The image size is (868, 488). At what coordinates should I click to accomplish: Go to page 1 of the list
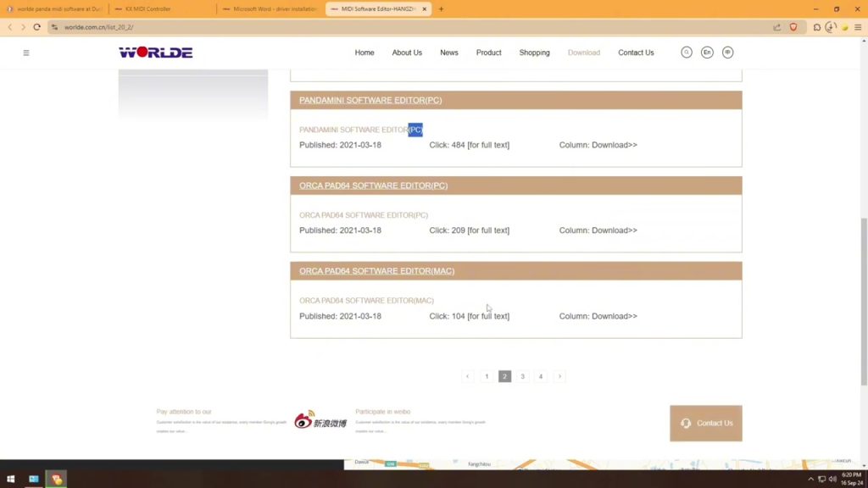pyautogui.click(x=487, y=376)
